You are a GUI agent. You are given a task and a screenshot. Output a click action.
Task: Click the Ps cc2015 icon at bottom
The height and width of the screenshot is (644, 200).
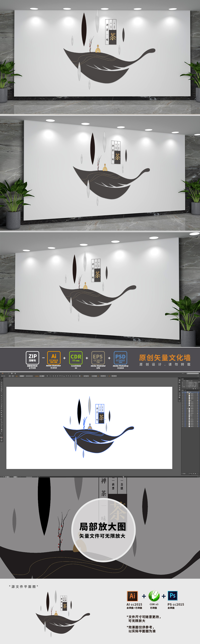tap(172, 595)
